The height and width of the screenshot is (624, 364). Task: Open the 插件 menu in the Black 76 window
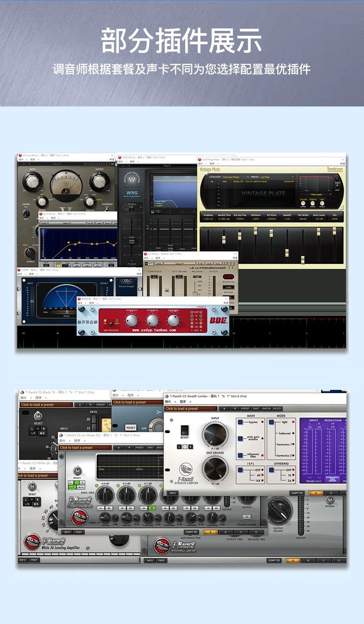(23, 397)
